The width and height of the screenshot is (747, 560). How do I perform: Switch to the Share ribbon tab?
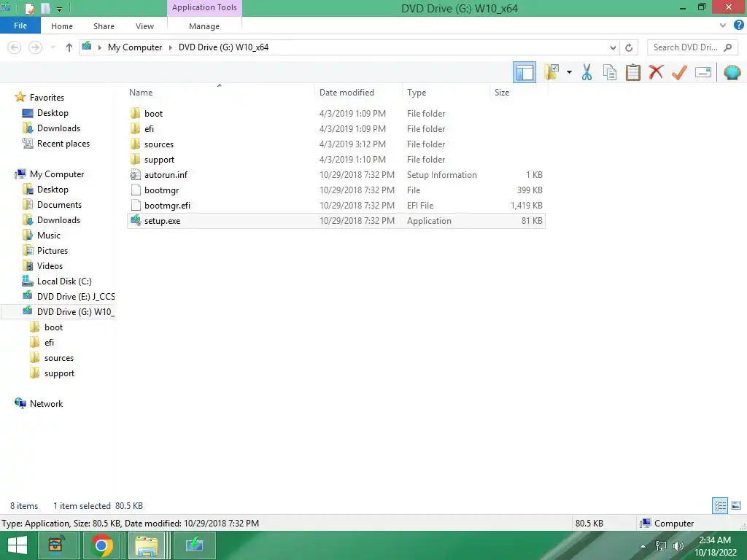[104, 26]
